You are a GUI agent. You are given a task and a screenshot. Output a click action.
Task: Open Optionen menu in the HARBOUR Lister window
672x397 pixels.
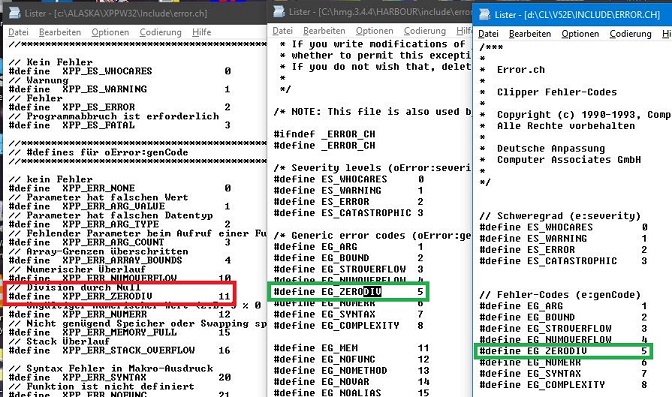375,31
